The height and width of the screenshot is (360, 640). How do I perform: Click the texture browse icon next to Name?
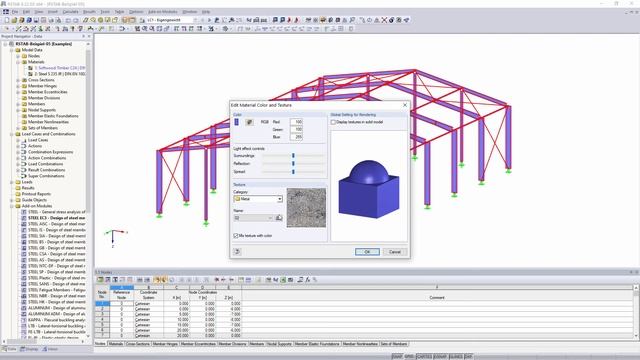point(279,218)
